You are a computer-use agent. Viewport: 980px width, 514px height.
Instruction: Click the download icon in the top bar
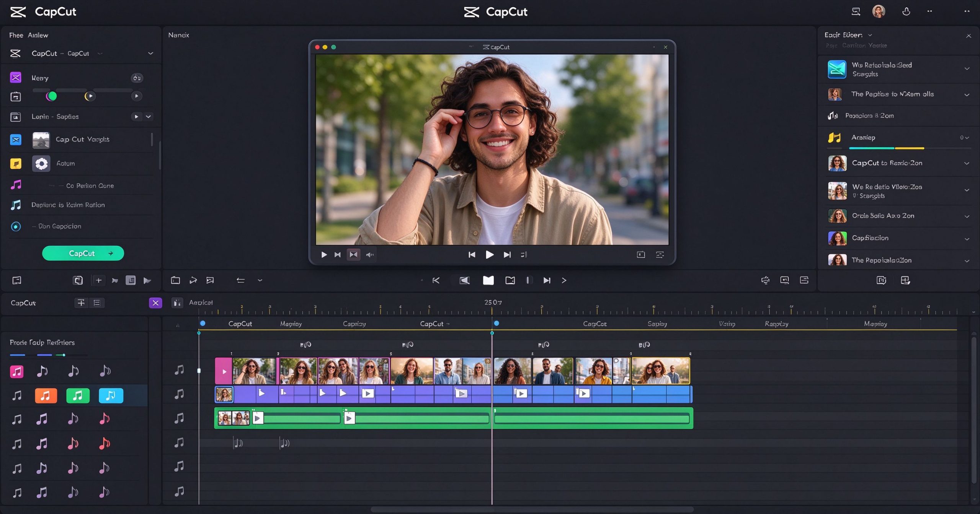coord(906,11)
